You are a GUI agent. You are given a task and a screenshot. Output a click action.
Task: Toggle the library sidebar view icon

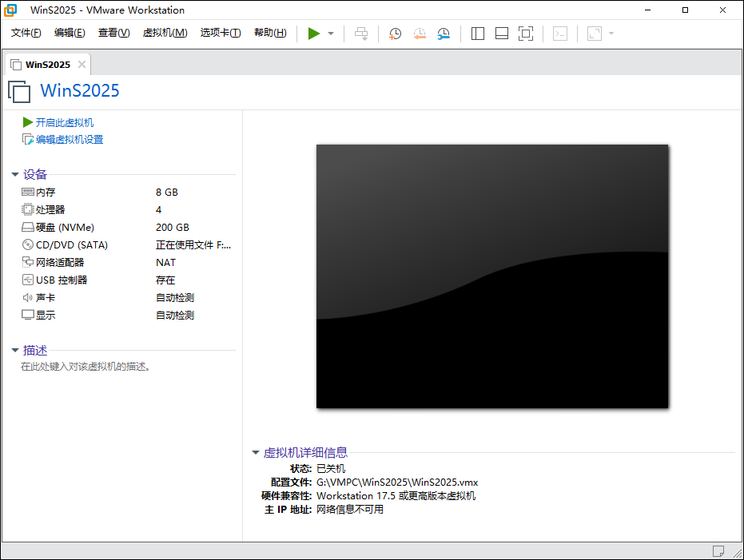(478, 34)
